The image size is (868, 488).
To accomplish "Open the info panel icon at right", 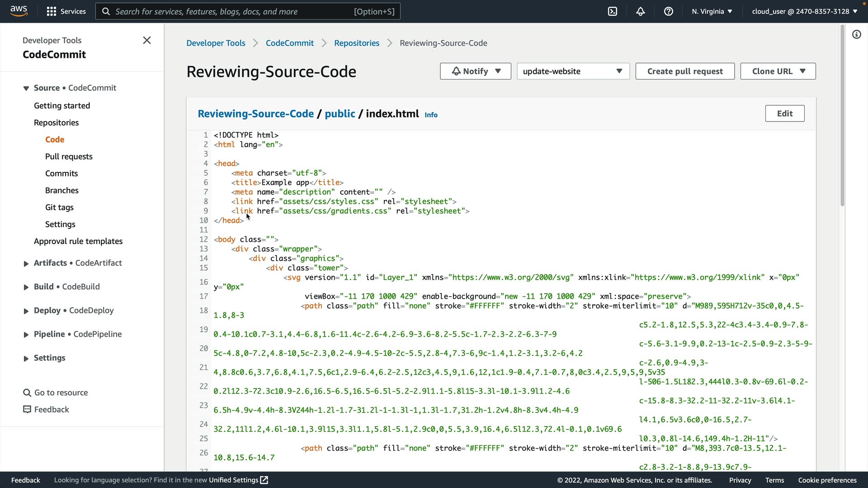I will [x=857, y=34].
